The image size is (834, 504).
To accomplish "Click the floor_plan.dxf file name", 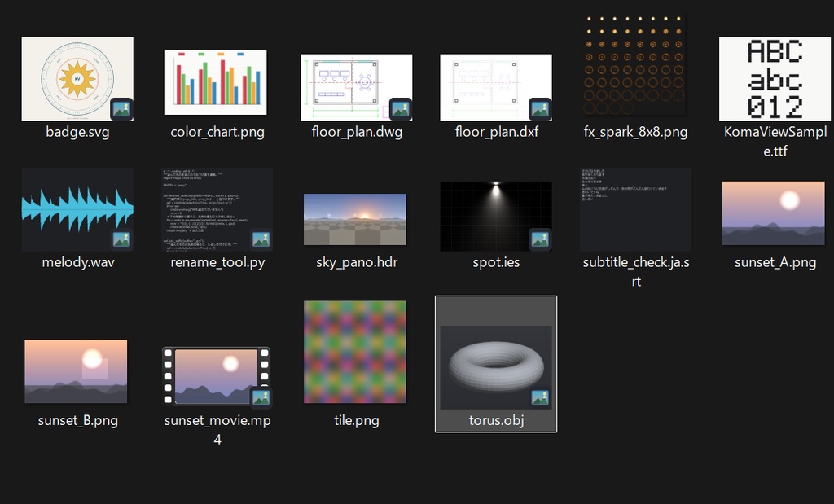I will click(496, 132).
